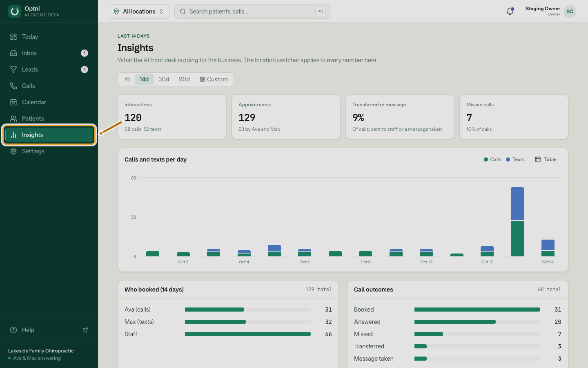Click Lakeside Family Chiropractic status footer
This screenshot has width=588, height=368.
point(49,354)
